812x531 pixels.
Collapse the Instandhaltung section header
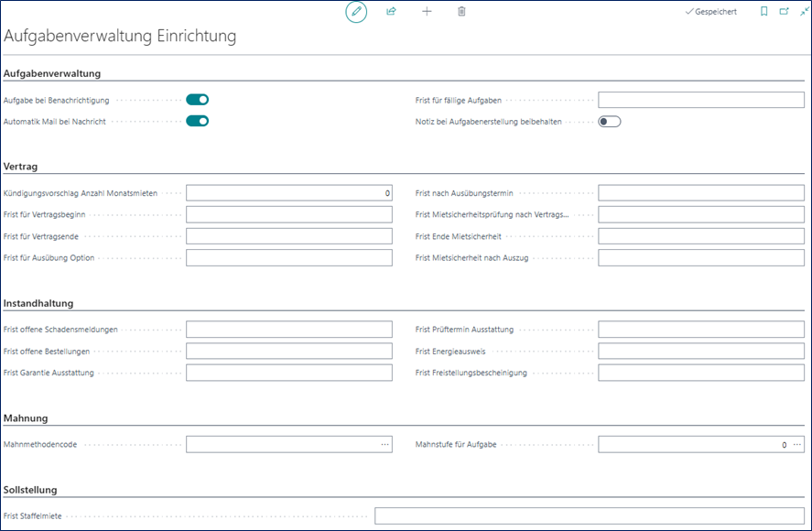pos(38,303)
